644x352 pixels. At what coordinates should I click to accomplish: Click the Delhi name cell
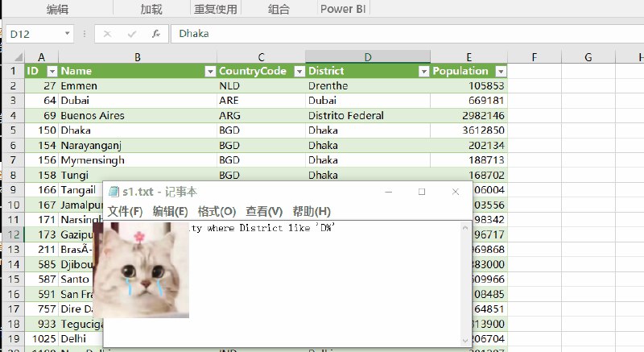pyautogui.click(x=81, y=339)
